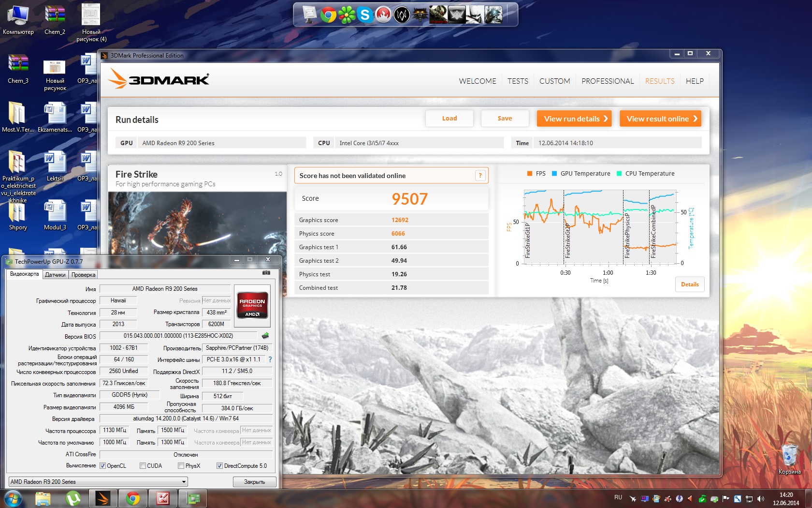Click the Physics score value 6066

(398, 234)
